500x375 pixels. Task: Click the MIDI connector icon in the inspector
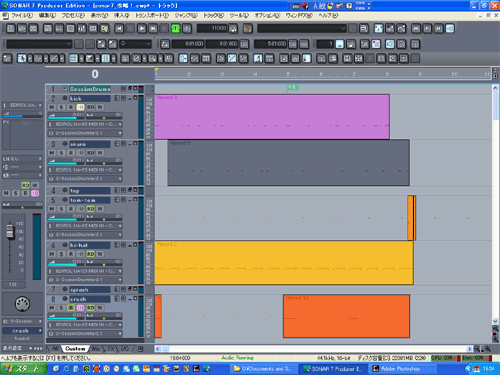[22, 304]
